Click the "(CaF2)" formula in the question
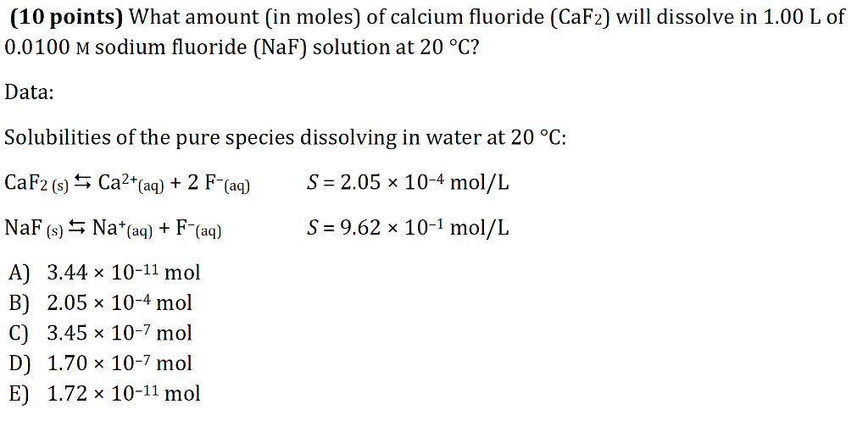Viewport: 868px width, 443px height. click(581, 17)
